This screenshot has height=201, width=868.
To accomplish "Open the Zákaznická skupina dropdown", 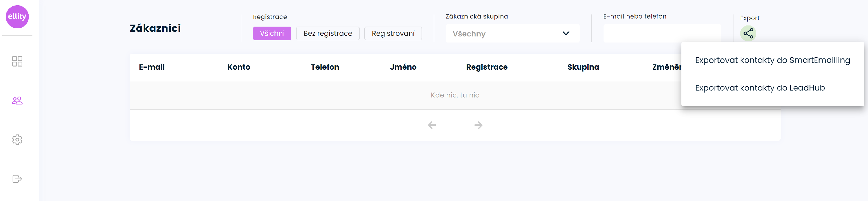I will [x=512, y=33].
